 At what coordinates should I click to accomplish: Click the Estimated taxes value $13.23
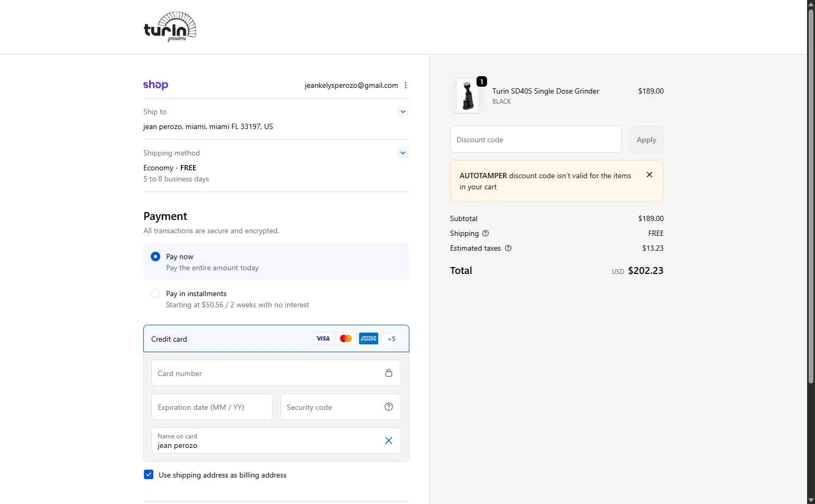click(x=653, y=248)
